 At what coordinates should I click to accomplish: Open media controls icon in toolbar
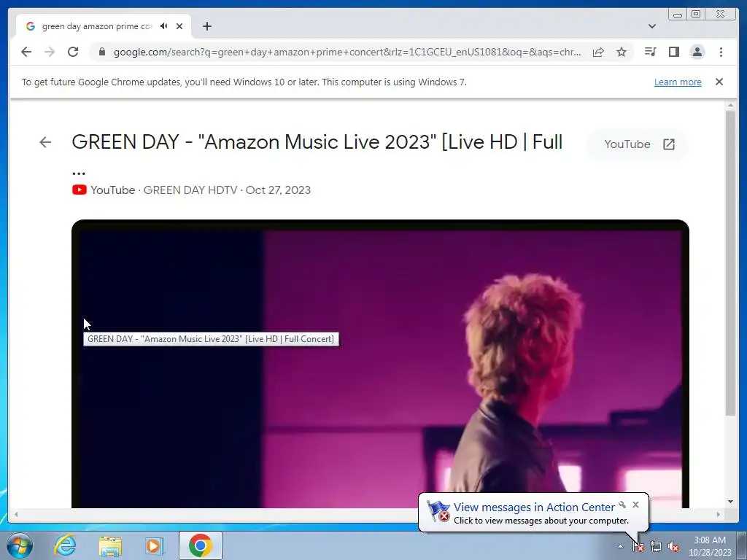tap(650, 52)
